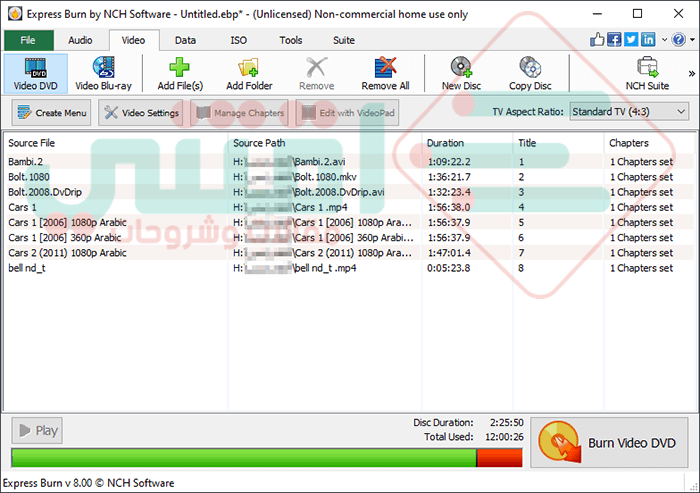Click duration 1:09:22.2 cell
Image resolution: width=700 pixels, height=493 pixels.
[x=449, y=162]
